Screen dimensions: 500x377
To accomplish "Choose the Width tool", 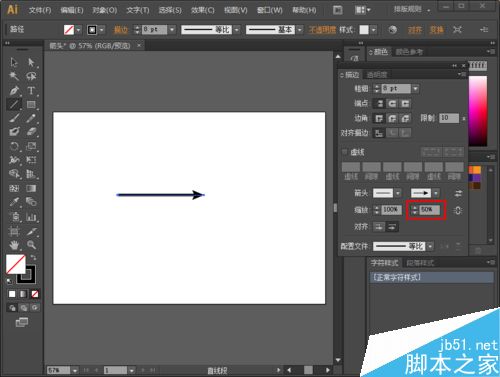I will click(x=14, y=160).
